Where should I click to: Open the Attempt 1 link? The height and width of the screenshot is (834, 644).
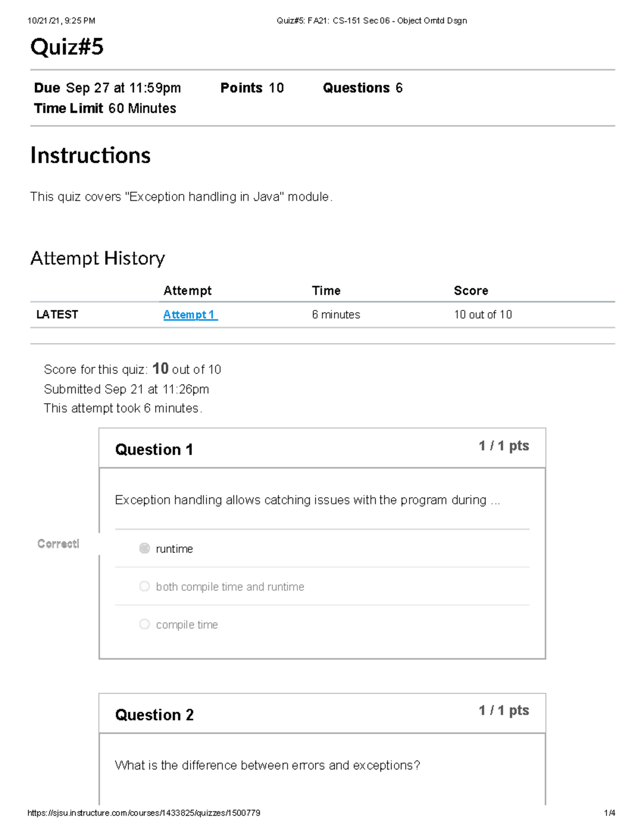pos(190,315)
